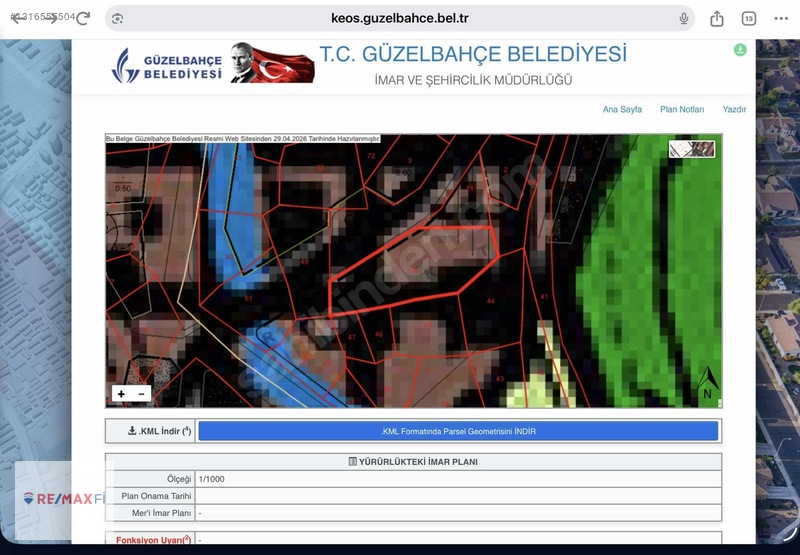Open the tab switcher showing 13 tabs

(x=748, y=19)
